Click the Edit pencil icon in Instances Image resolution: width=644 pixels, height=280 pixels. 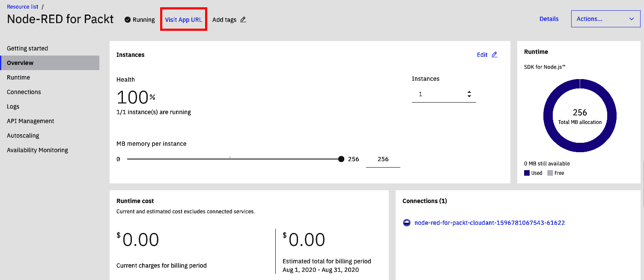[495, 55]
